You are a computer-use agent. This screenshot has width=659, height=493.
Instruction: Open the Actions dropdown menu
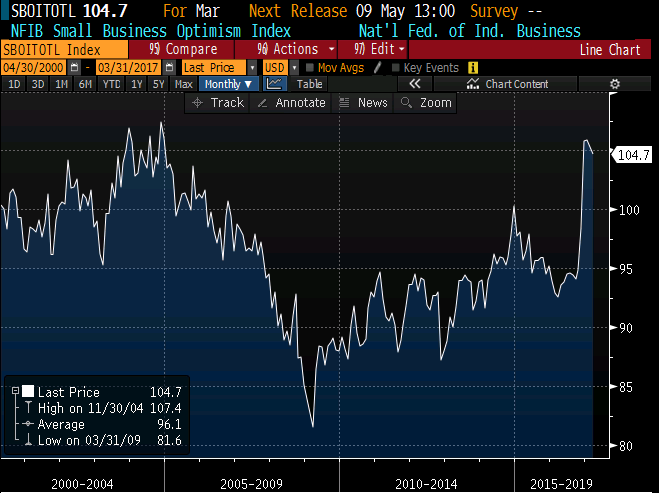tap(287, 49)
